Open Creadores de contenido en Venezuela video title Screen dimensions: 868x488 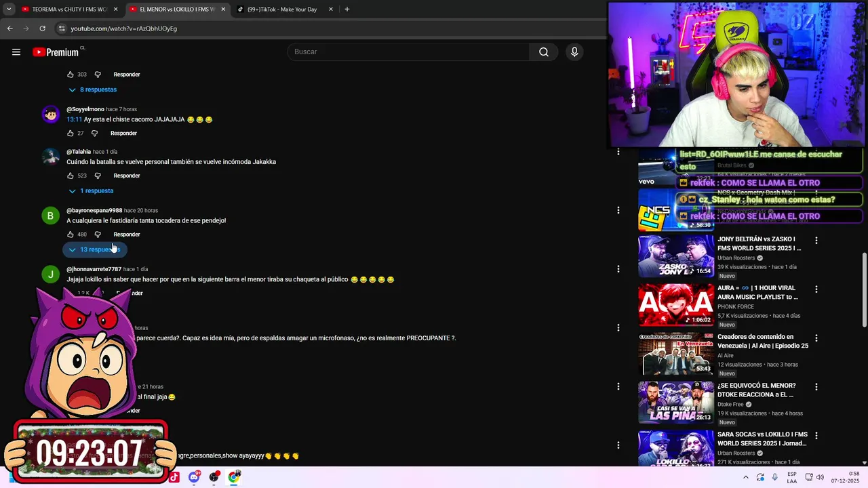click(763, 341)
